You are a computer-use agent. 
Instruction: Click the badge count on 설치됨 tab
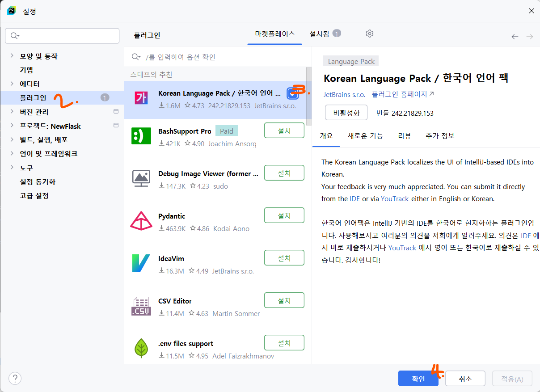pyautogui.click(x=337, y=33)
